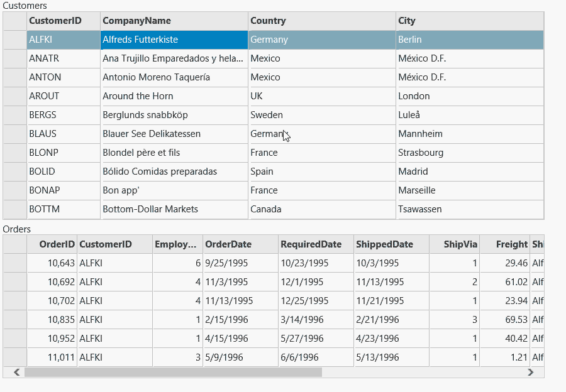
Task: Click the 69.53 freight value cell
Action: [504, 320]
